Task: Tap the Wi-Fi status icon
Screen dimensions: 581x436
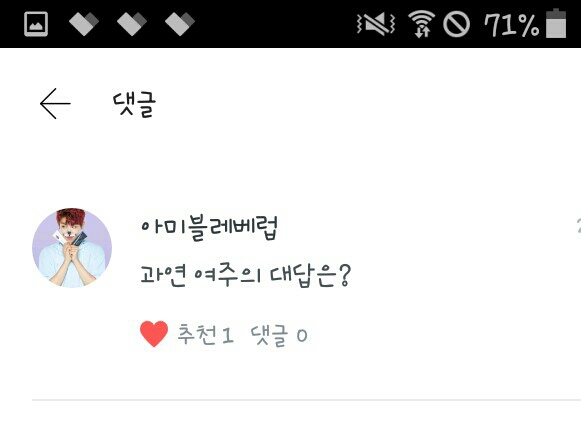Action: [422, 24]
